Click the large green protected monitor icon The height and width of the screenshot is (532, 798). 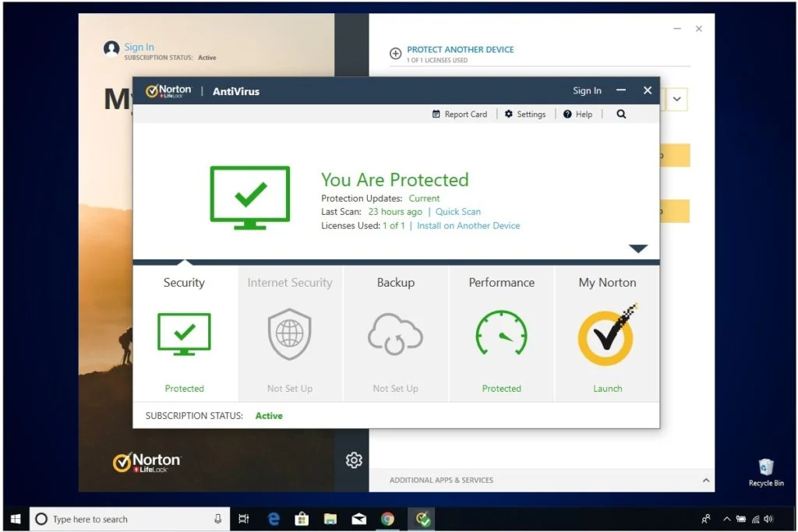click(x=249, y=197)
